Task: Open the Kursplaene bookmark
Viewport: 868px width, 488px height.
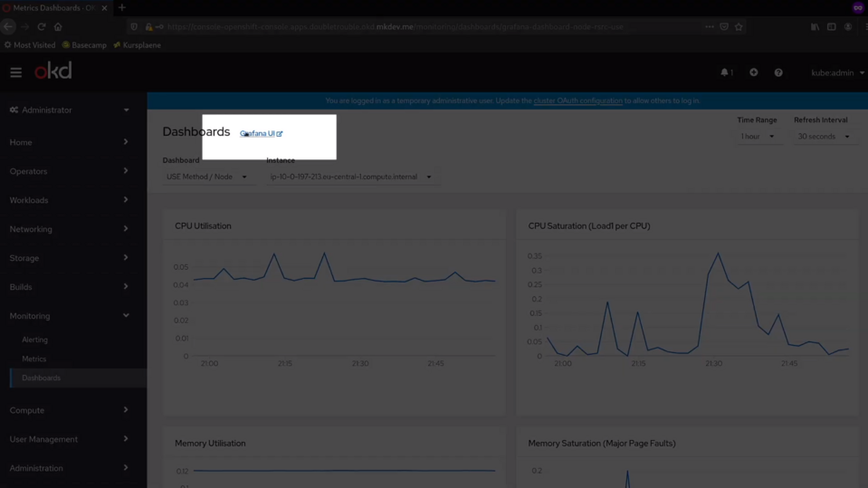Action: (138, 45)
